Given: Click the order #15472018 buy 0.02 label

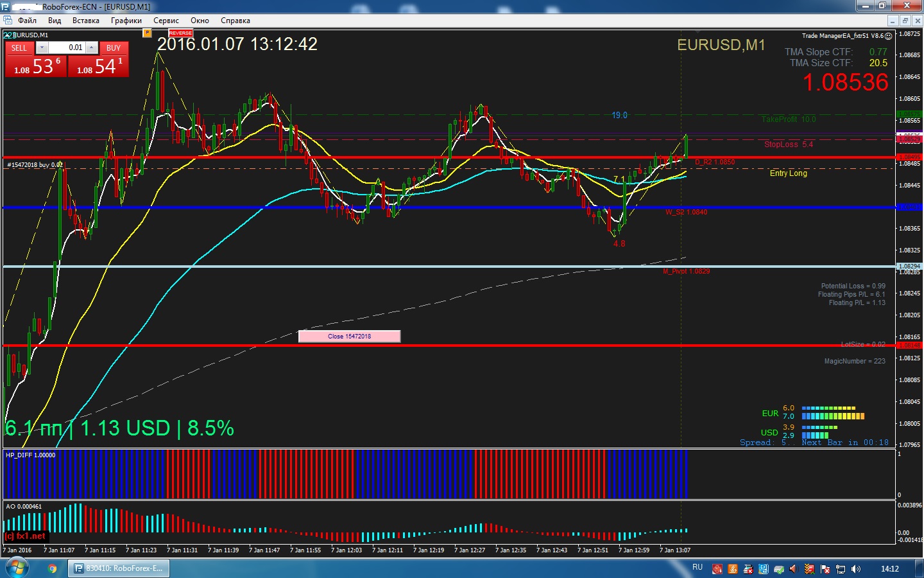Looking at the screenshot, I should pos(35,165).
